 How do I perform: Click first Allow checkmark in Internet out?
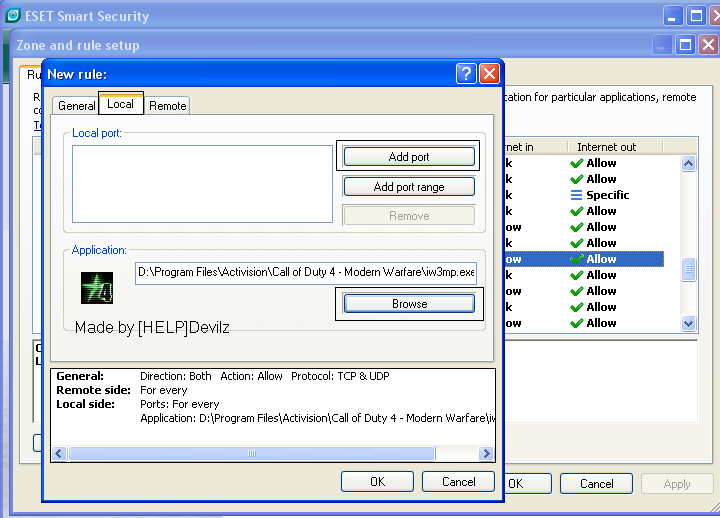(x=577, y=163)
